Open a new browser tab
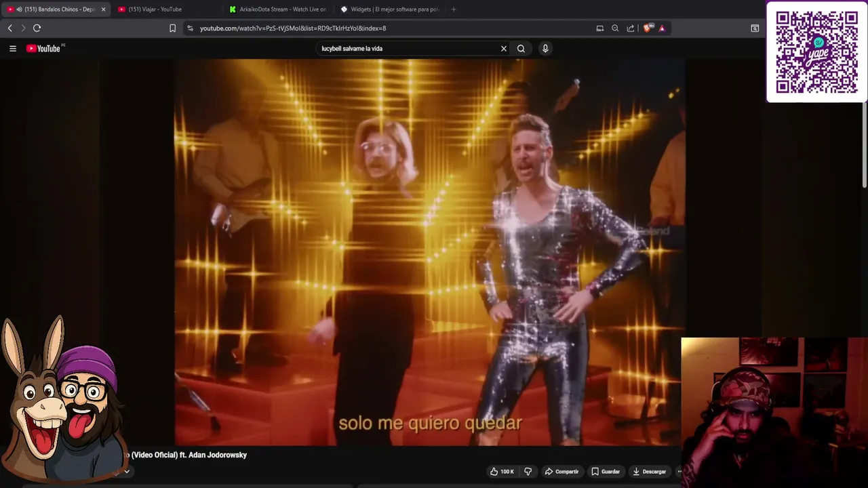Image resolution: width=868 pixels, height=488 pixels. point(454,9)
